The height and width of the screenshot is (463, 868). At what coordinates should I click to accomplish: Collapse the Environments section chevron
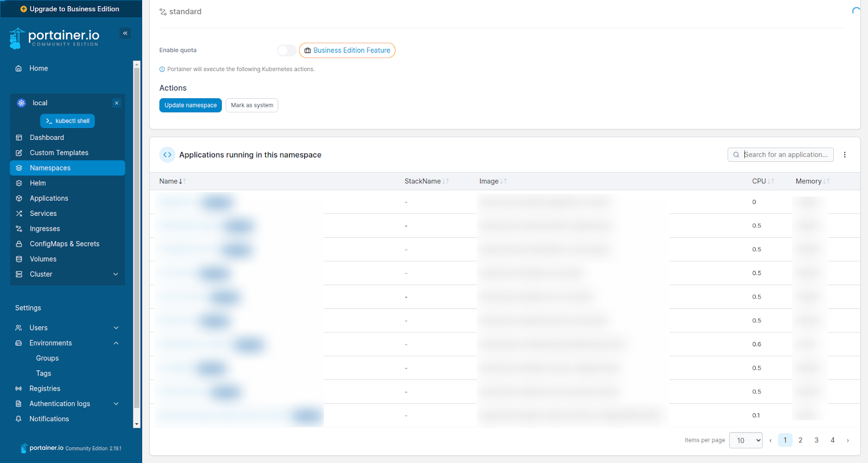(116, 343)
